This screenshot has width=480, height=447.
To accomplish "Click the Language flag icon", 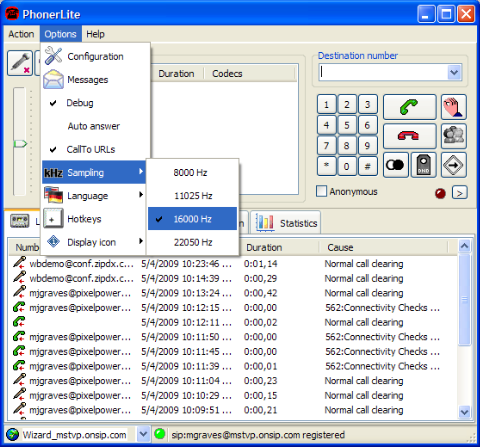I will (53, 195).
